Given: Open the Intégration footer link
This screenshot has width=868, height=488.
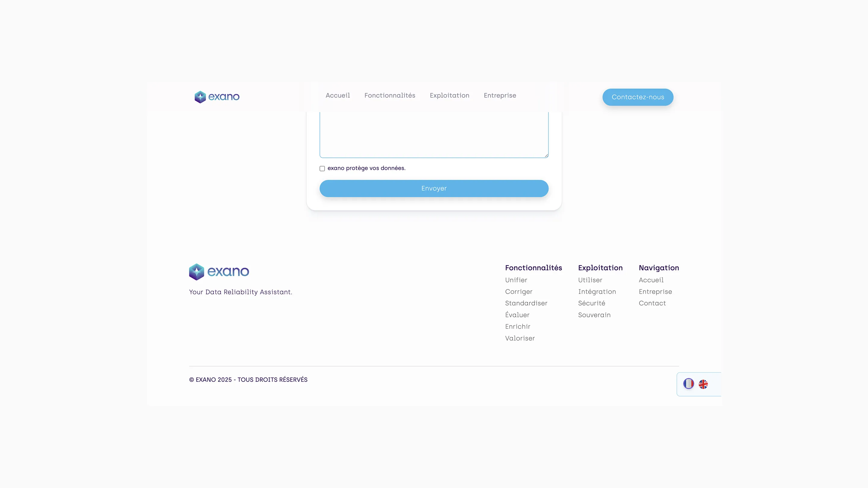Looking at the screenshot, I should tap(597, 292).
